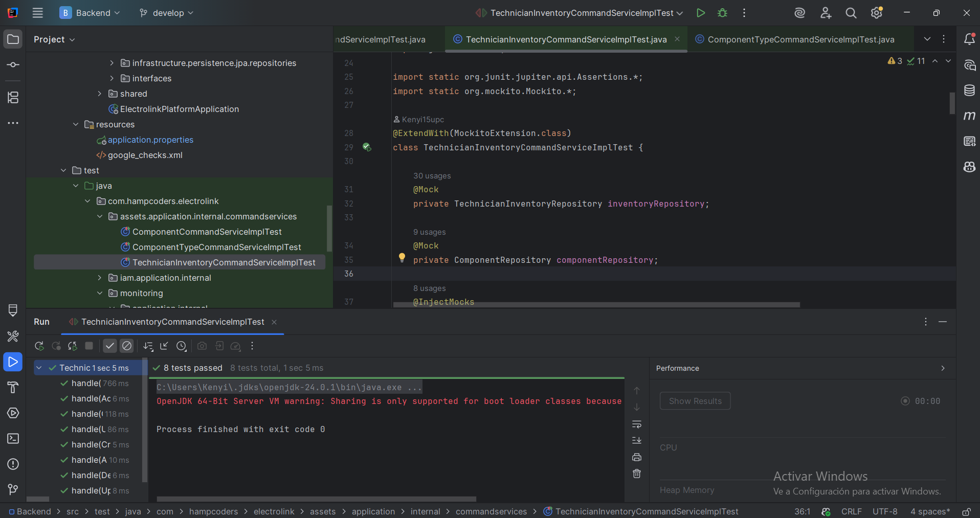Open JetBrains AI Assistant swirl icon in title bar
This screenshot has width=980, height=518.
click(800, 13)
